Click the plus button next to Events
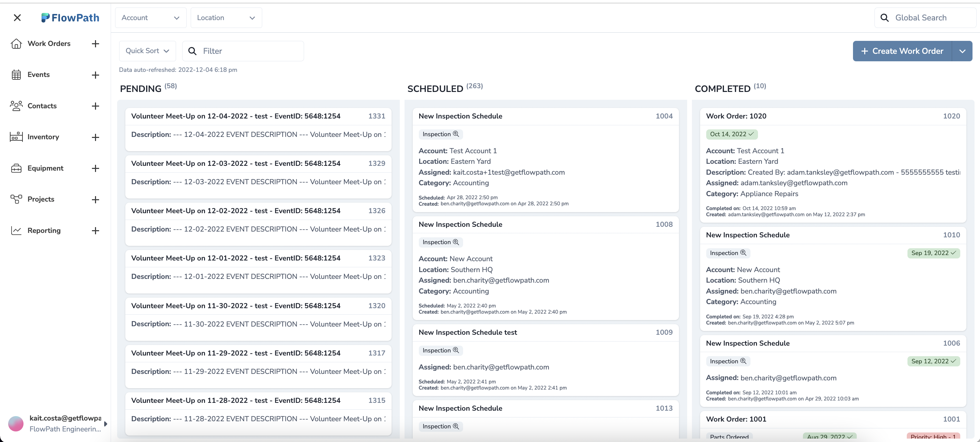 pos(95,75)
